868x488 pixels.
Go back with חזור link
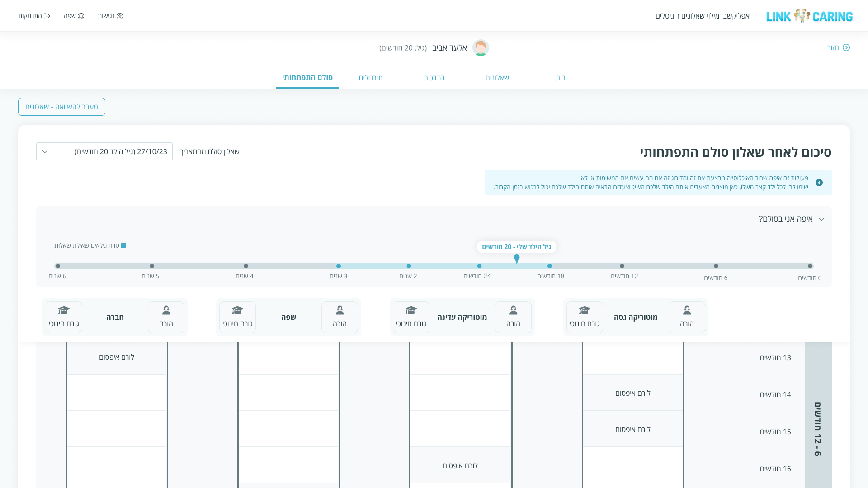(839, 47)
